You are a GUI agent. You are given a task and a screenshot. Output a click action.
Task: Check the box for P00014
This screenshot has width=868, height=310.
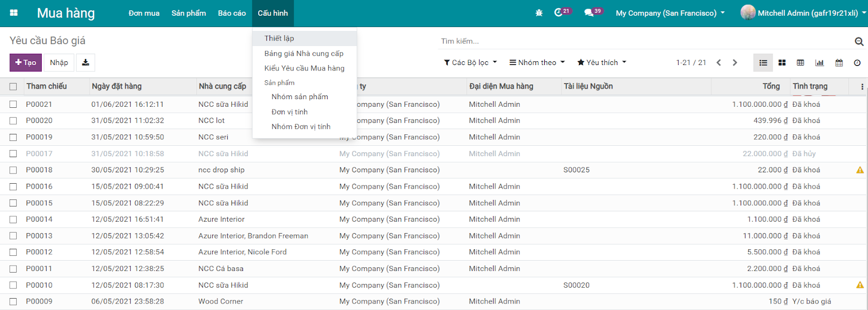13,219
